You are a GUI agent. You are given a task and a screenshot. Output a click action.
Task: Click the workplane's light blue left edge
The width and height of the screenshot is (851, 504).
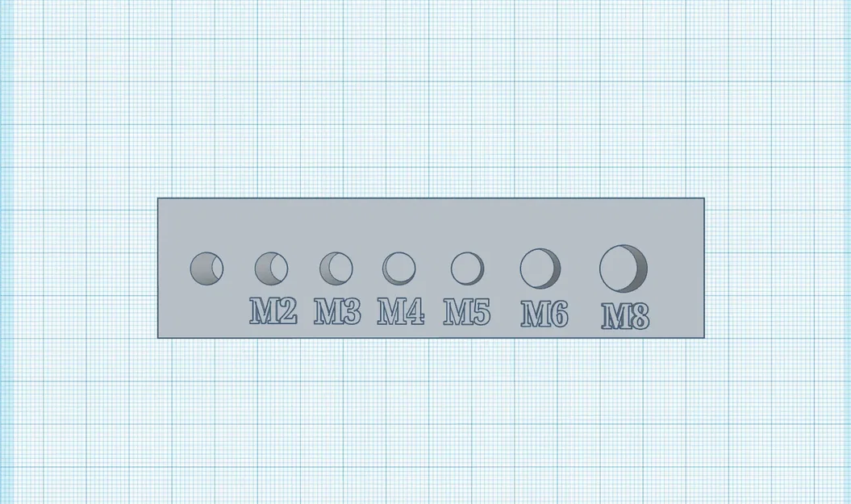6,252
